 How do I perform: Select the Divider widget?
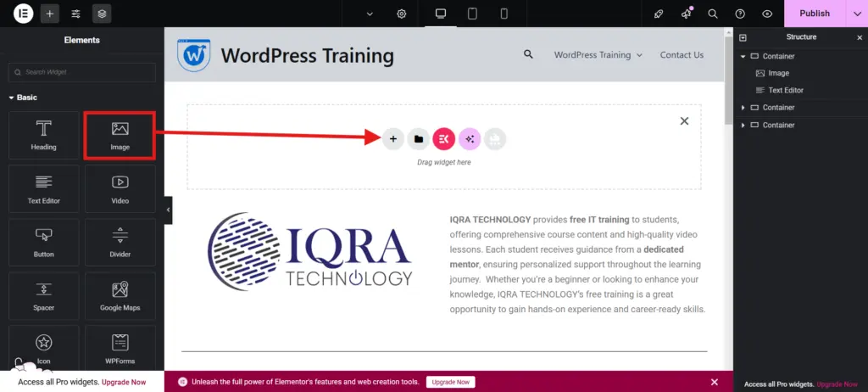click(120, 243)
